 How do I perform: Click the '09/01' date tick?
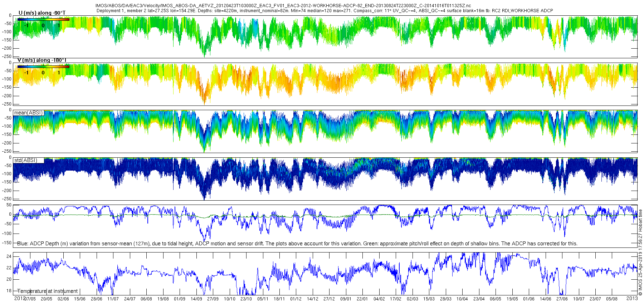point(346,299)
